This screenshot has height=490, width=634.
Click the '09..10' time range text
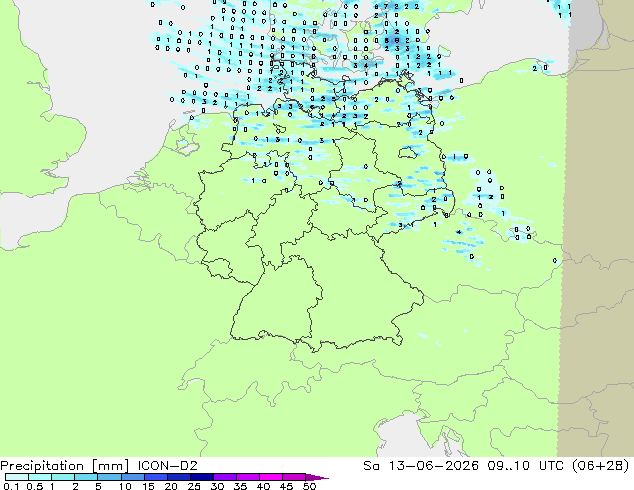point(508,466)
